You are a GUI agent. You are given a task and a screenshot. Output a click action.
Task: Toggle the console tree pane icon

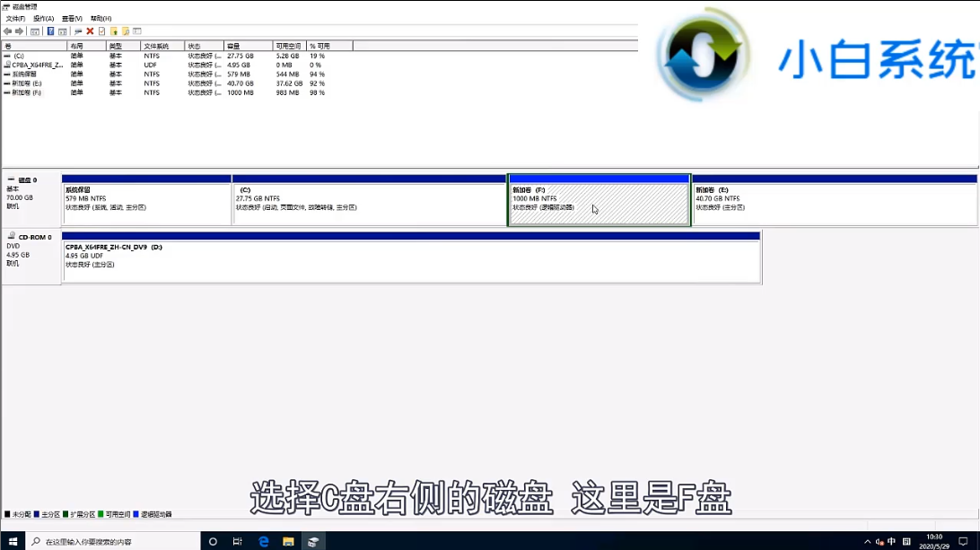click(x=35, y=31)
